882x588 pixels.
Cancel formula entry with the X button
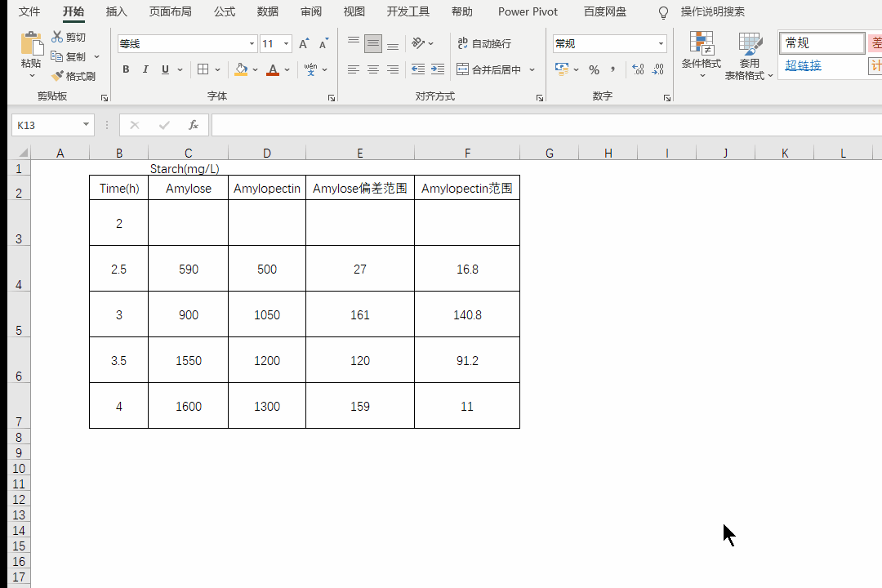135,125
